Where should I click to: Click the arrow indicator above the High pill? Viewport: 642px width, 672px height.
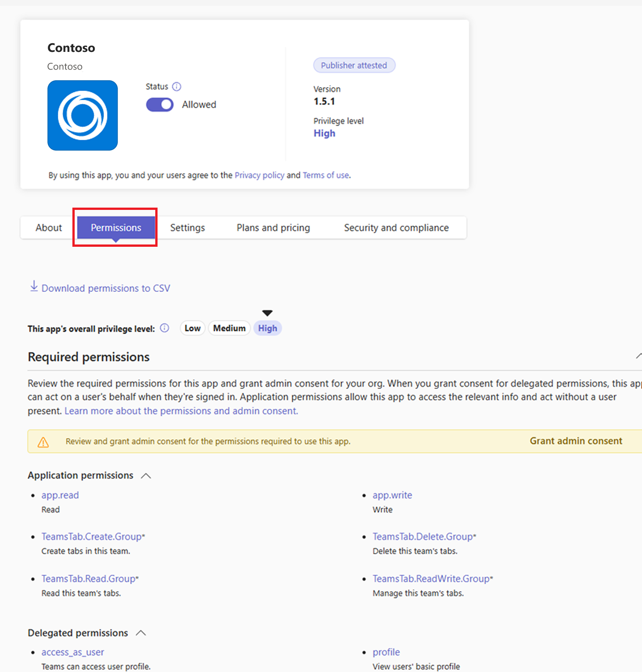267,312
